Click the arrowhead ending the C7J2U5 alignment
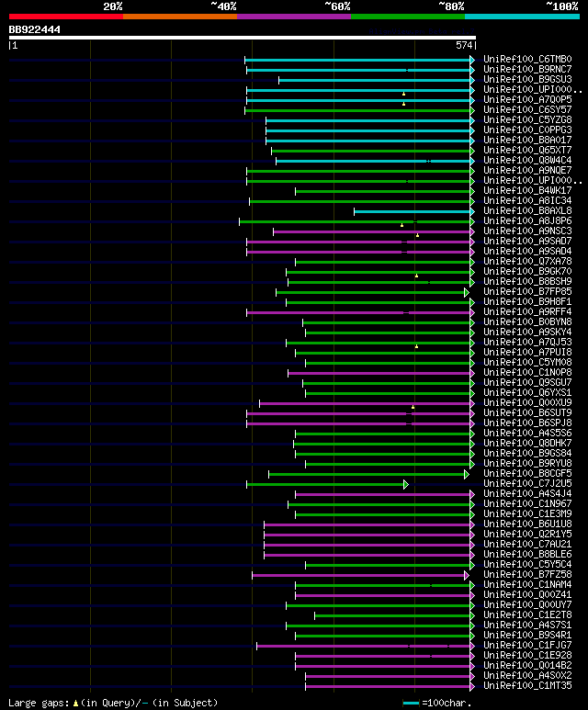This screenshot has width=588, height=710. [406, 484]
